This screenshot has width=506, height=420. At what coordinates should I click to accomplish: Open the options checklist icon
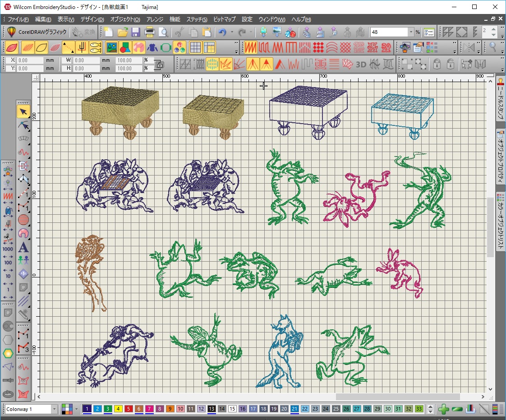tap(429, 32)
